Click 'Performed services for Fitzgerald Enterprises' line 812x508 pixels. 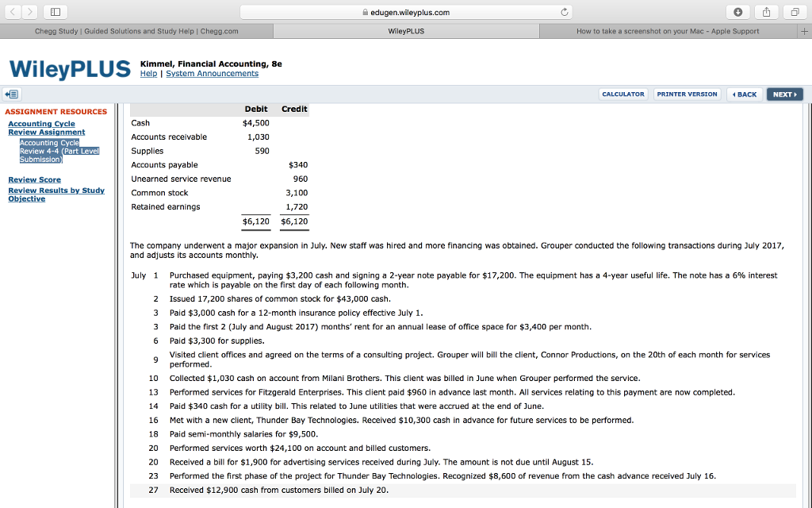452,392
